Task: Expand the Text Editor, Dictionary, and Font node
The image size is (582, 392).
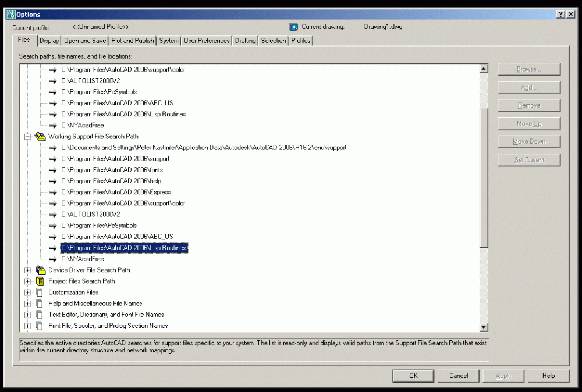Action: point(27,315)
